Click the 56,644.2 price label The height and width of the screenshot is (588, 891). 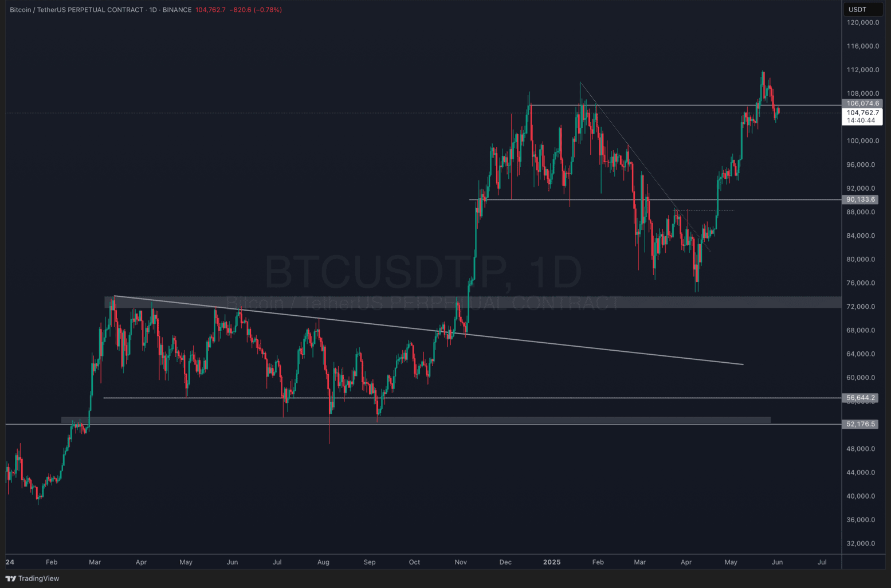click(861, 398)
